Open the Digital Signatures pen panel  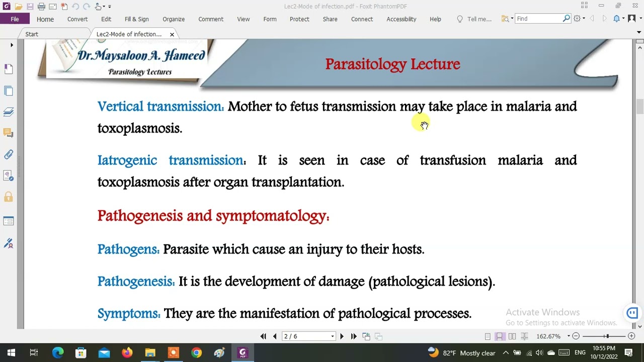[x=9, y=244]
